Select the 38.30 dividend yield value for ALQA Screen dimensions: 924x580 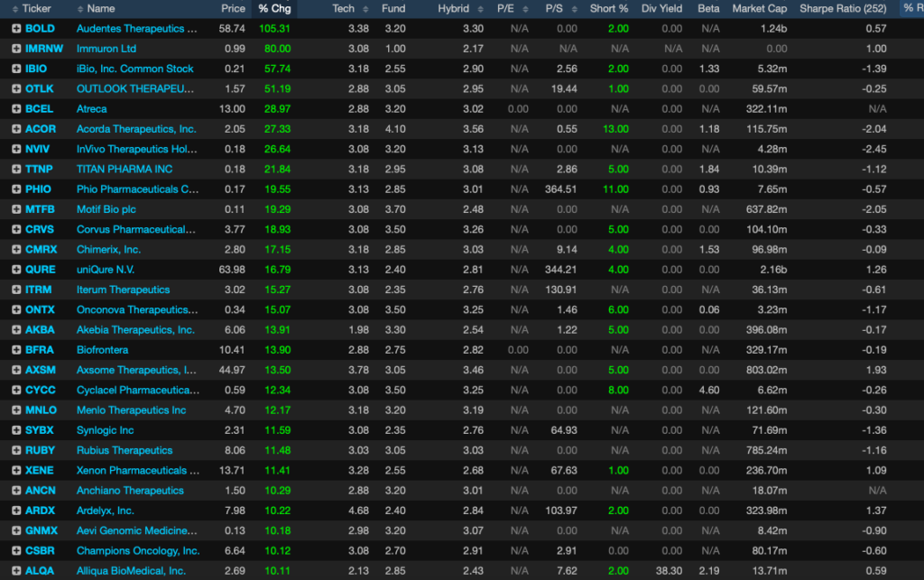669,571
